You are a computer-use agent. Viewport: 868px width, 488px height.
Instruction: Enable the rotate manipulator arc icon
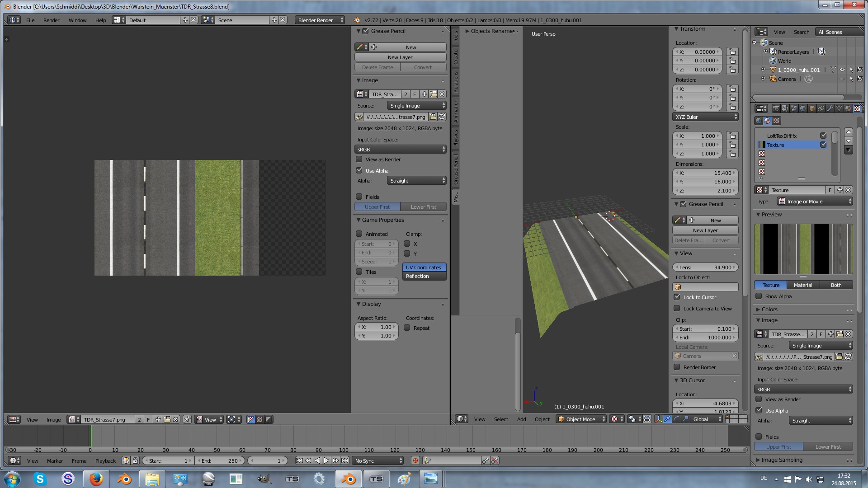point(676,419)
